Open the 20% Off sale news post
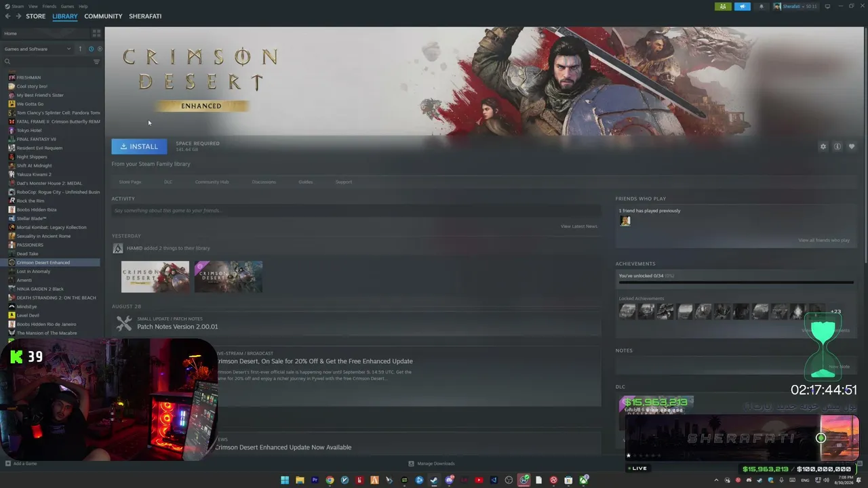The width and height of the screenshot is (868, 488). (314, 361)
